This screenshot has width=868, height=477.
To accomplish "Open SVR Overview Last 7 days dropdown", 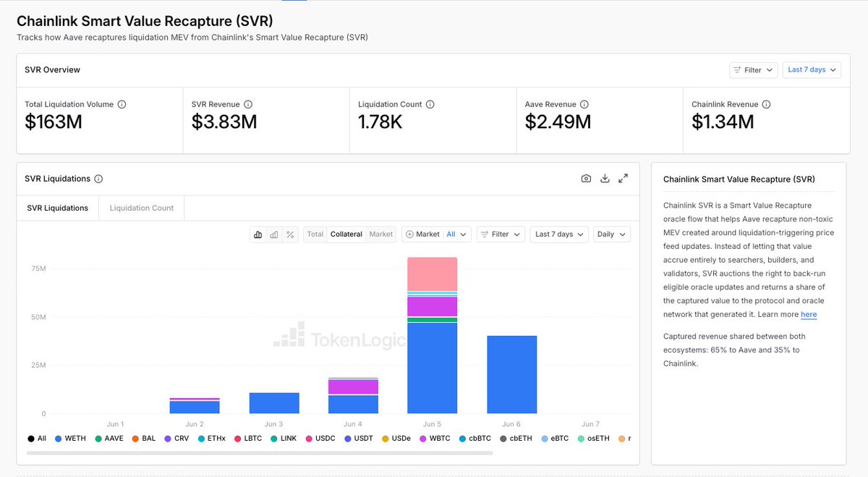I will 812,69.
